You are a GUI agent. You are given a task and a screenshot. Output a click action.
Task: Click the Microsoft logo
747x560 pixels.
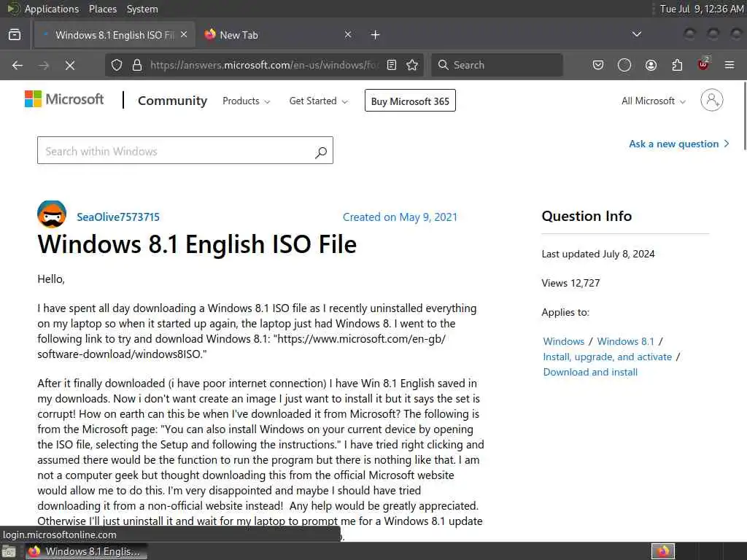coord(64,99)
